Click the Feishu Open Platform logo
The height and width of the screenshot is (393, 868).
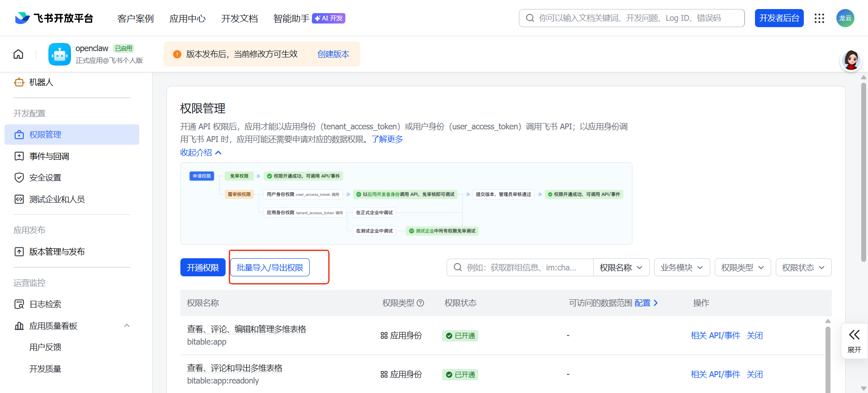54,18
